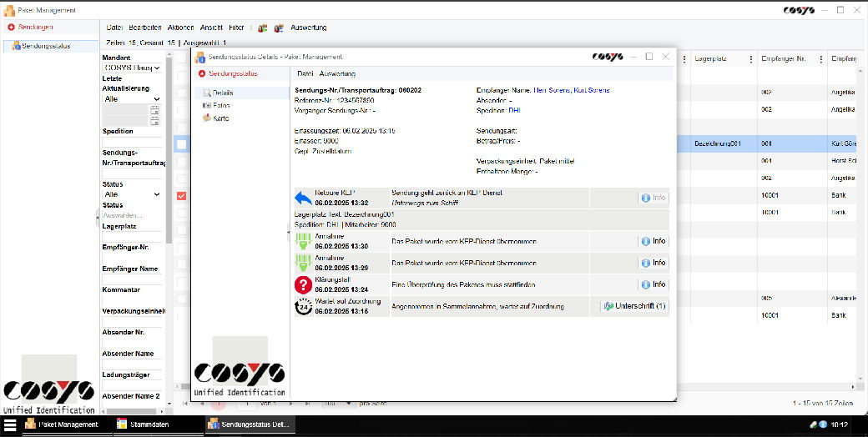
Task: Click the Paket Management app icon in title bar
Action: coord(9,11)
